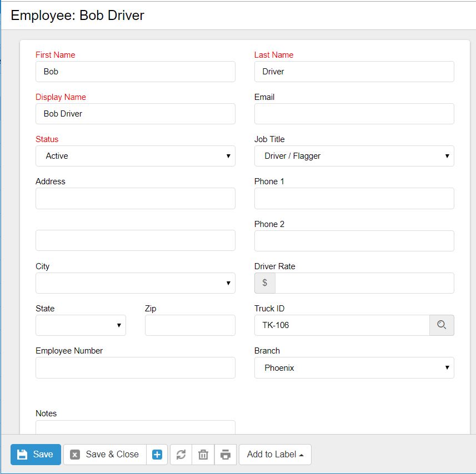Image resolution: width=476 pixels, height=474 pixels.
Task: Click the Zip input field
Action: (190, 325)
